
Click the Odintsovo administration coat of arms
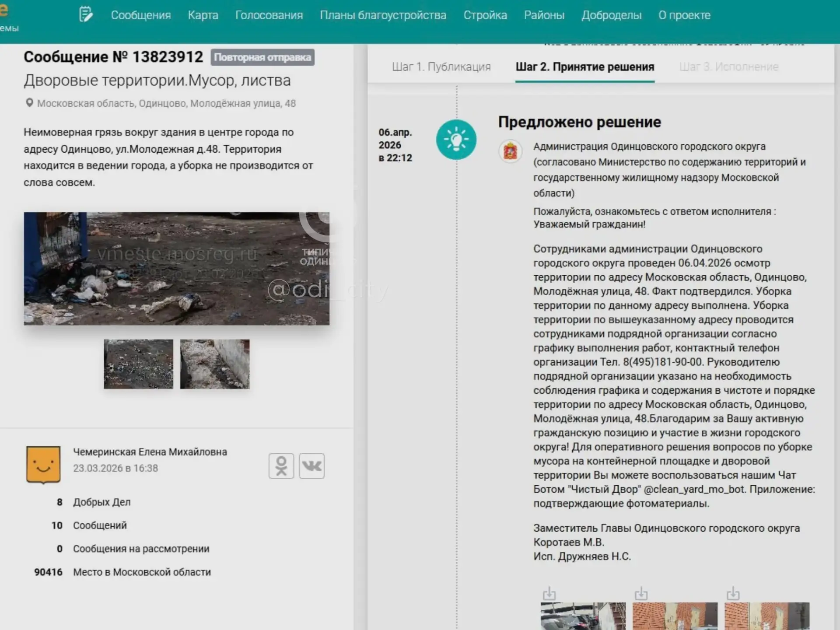click(510, 151)
